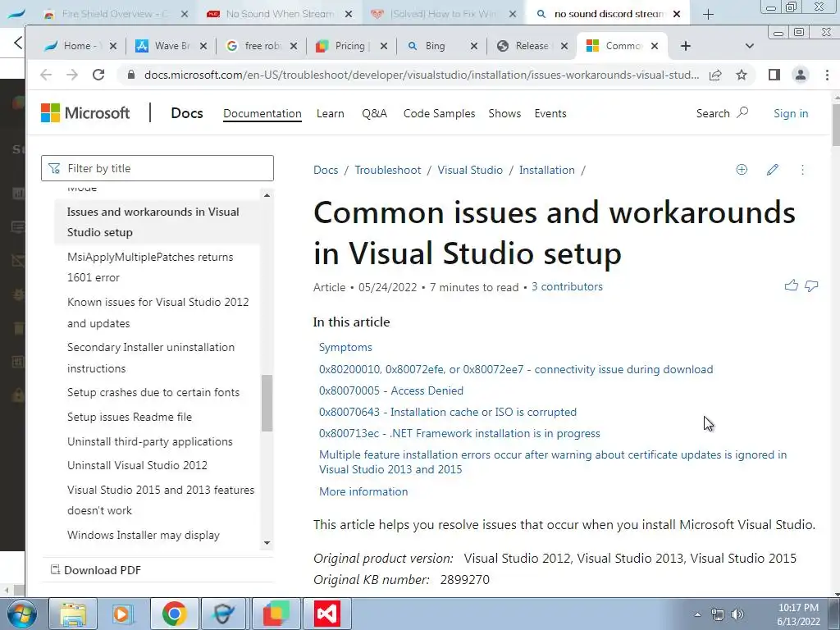Open media player from taskbar
Viewport: 840px width, 630px height.
[x=123, y=614]
